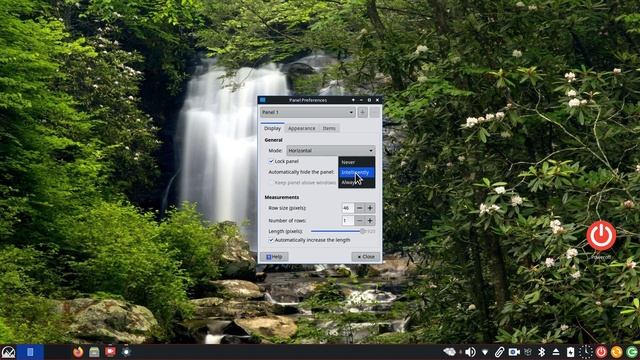The width and height of the screenshot is (640, 360).
Task: Click the video camera tray icon
Action: [514, 352]
